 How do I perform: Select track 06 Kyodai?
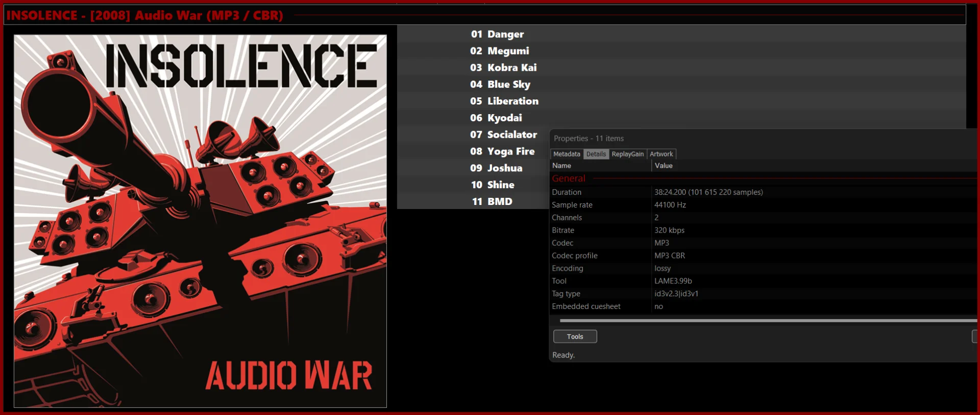tap(681, 118)
